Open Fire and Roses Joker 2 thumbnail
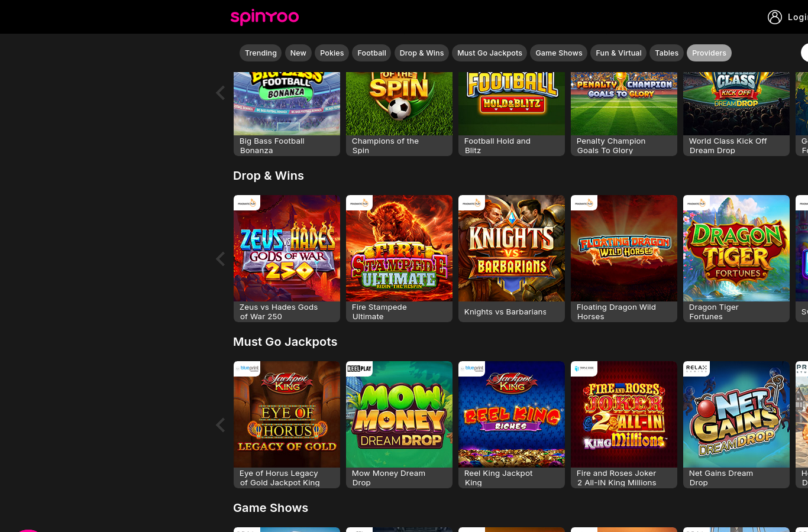Screen dimensions: 808x532 624,414
